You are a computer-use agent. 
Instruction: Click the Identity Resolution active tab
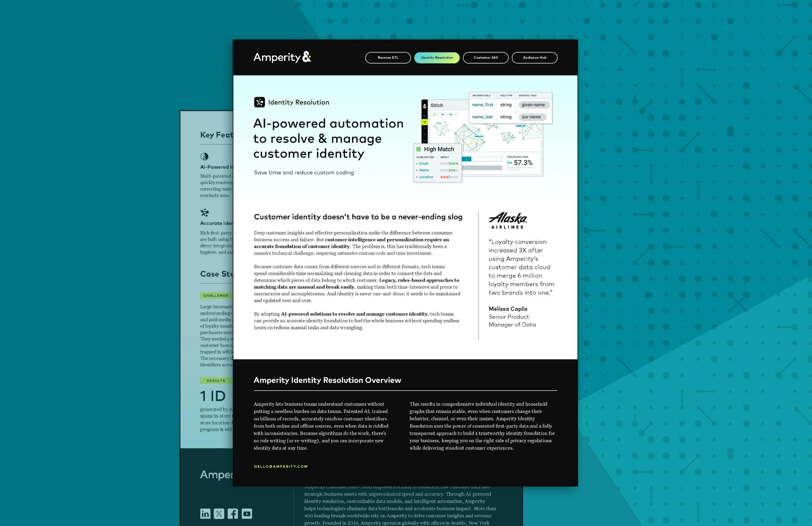click(x=437, y=57)
